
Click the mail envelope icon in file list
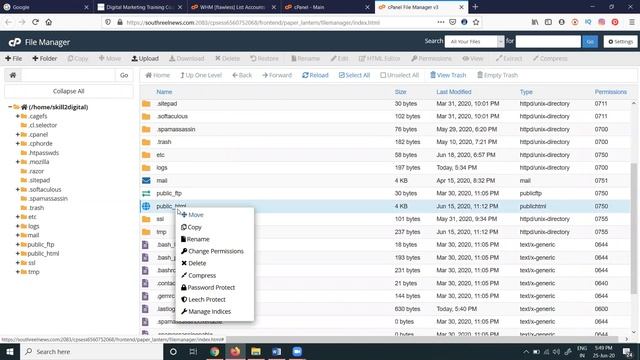pyautogui.click(x=146, y=180)
